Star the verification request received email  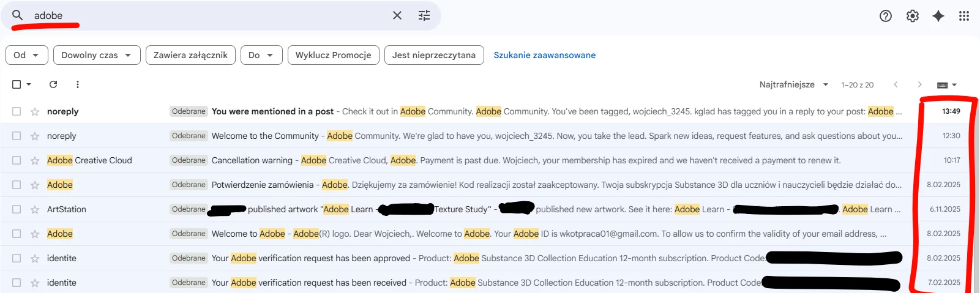click(x=35, y=283)
